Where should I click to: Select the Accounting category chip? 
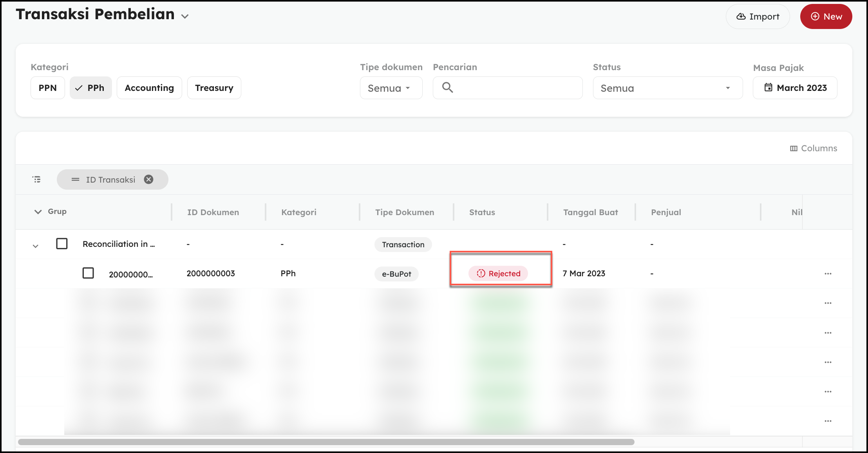pos(149,88)
